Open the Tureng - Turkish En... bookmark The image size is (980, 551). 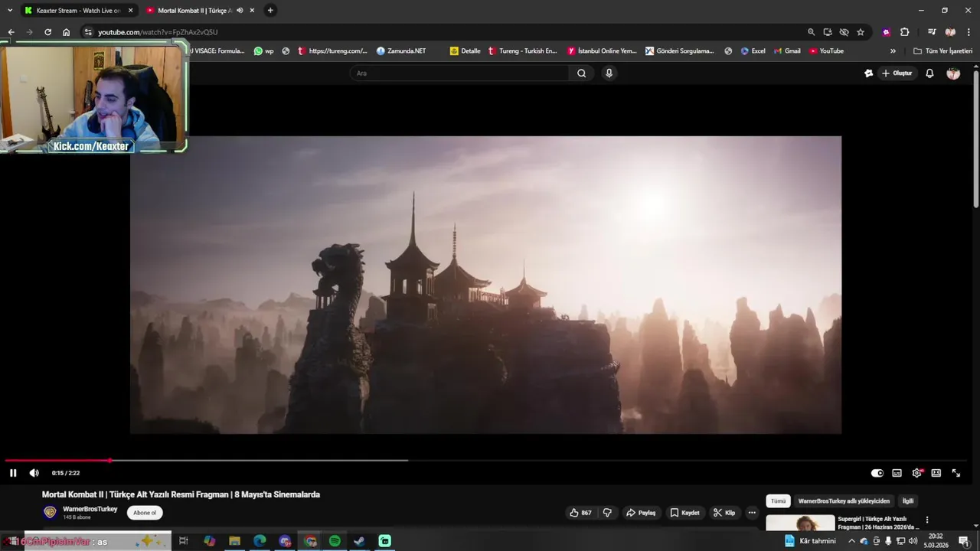click(x=523, y=51)
